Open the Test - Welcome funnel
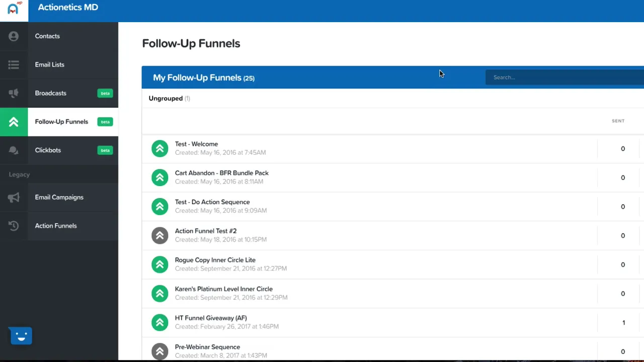The height and width of the screenshot is (362, 644). pos(196,144)
